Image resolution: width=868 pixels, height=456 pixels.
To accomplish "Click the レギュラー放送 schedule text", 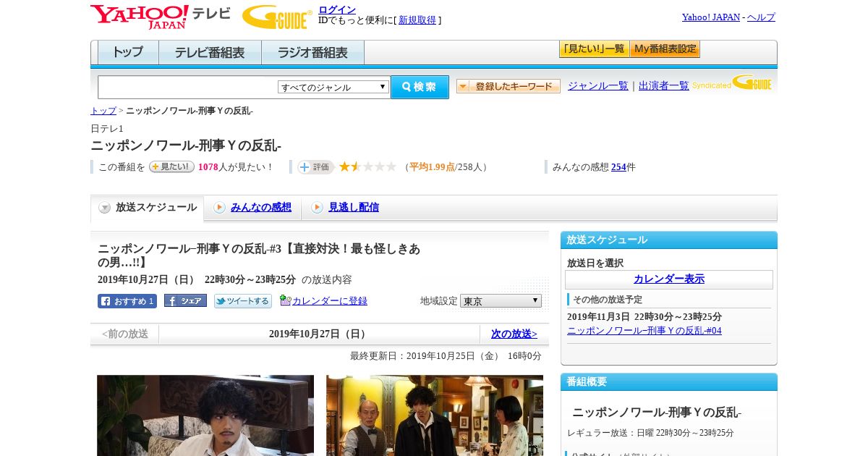I will coord(650,433).
